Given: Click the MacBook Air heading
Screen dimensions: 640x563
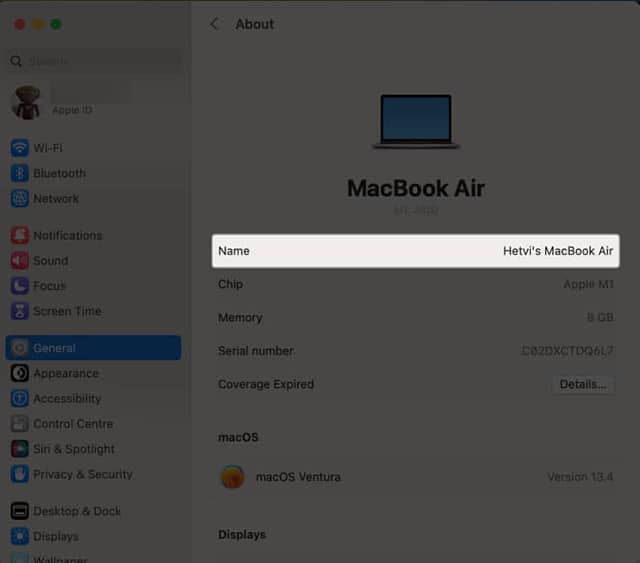Looking at the screenshot, I should click(x=416, y=188).
